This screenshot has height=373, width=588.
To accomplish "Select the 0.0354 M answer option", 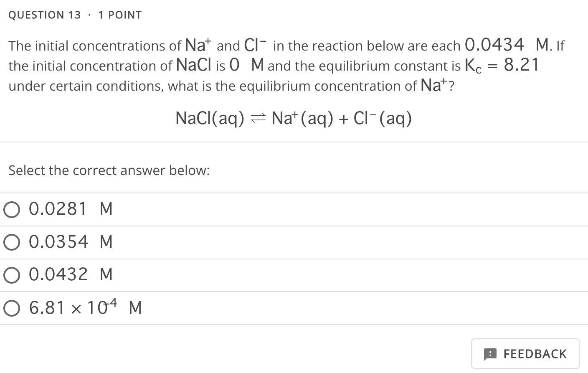I will 70,242.
